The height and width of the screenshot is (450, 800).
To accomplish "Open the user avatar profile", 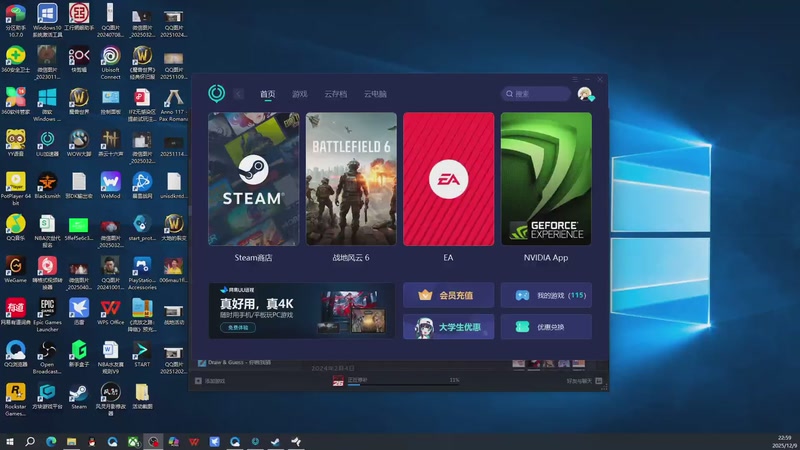I will coord(585,94).
